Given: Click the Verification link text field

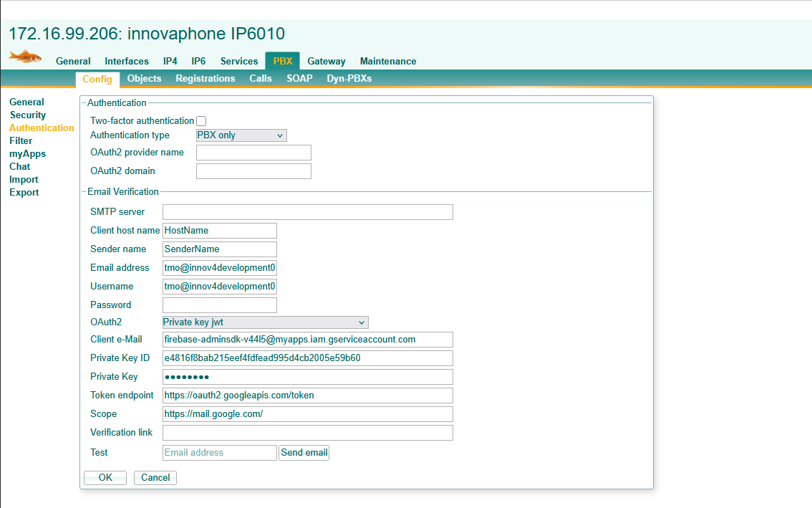Looking at the screenshot, I should point(307,433).
